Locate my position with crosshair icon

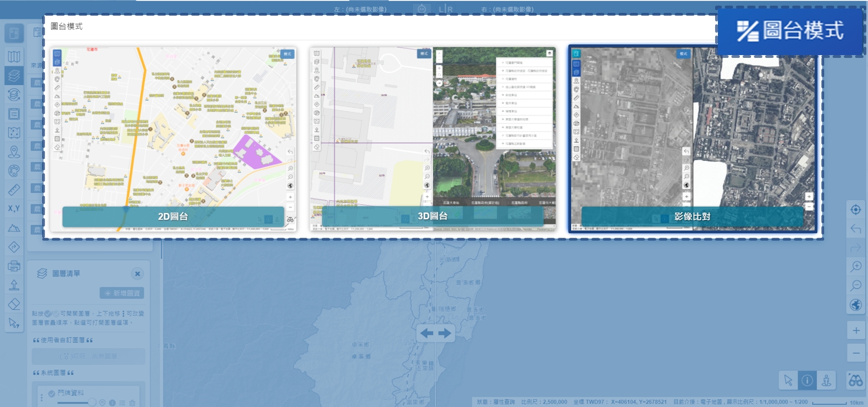pyautogui.click(x=856, y=210)
